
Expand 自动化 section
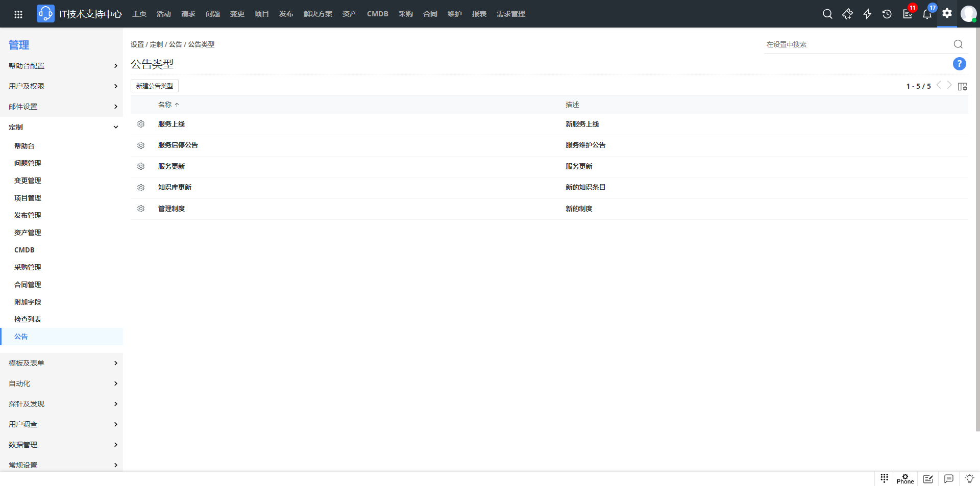coord(61,383)
